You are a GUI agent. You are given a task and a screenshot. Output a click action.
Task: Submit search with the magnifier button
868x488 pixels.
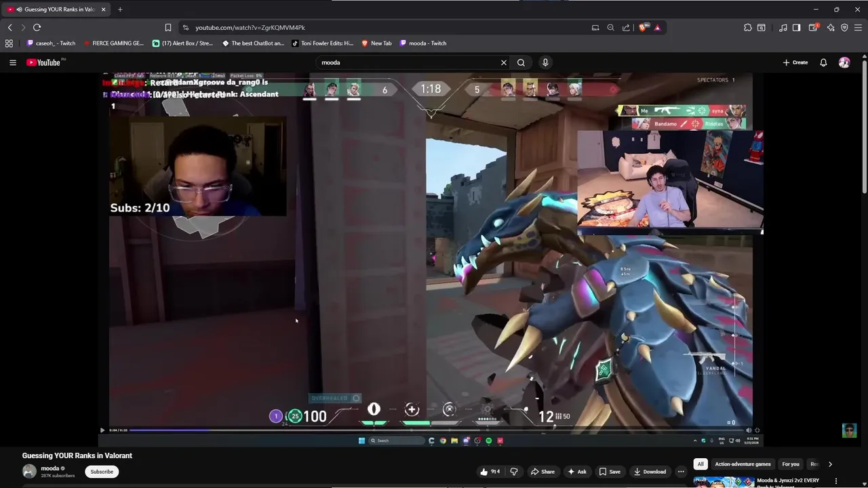click(x=521, y=62)
